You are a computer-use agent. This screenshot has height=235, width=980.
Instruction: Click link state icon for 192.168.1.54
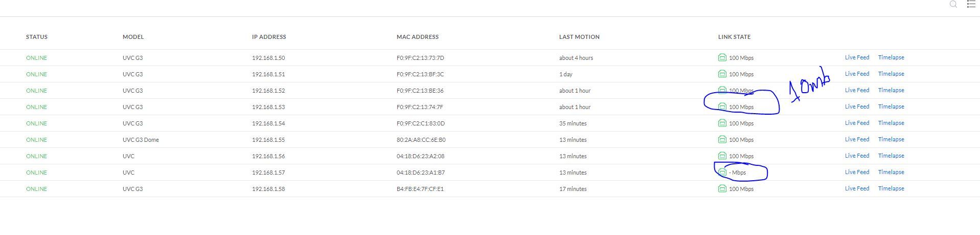pyautogui.click(x=722, y=123)
